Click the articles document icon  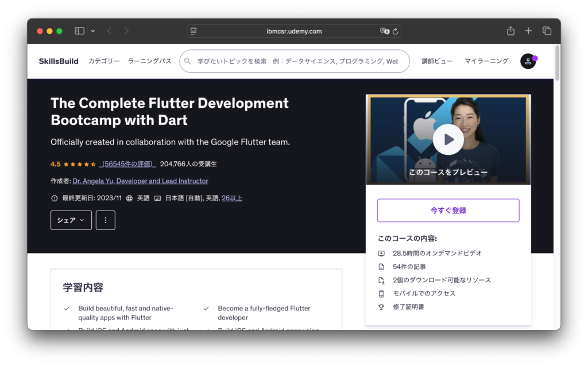click(381, 267)
